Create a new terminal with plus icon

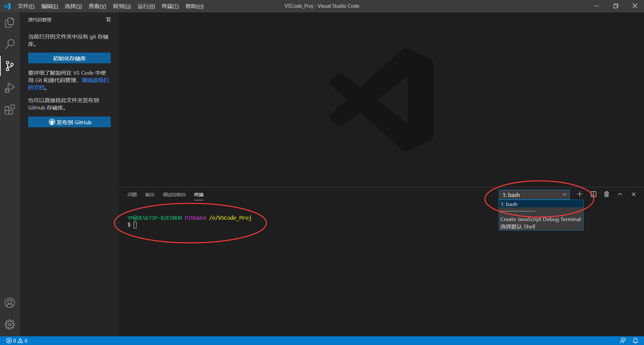coord(580,194)
